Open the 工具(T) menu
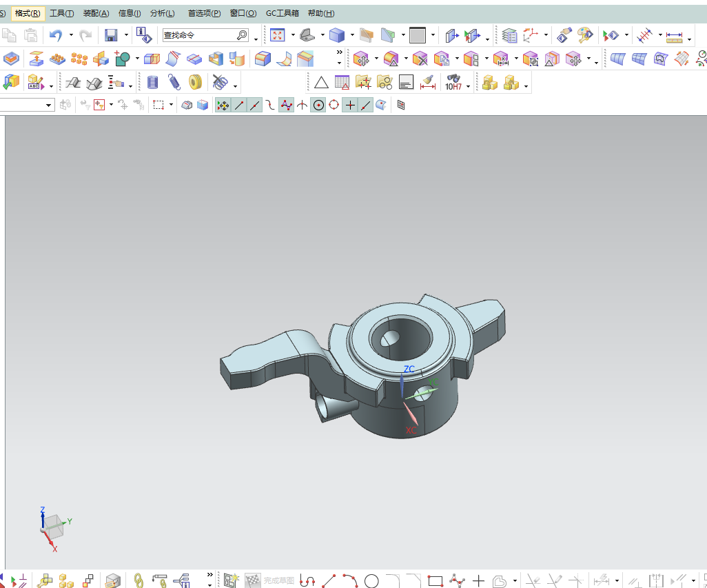The image size is (707, 588). [62, 13]
